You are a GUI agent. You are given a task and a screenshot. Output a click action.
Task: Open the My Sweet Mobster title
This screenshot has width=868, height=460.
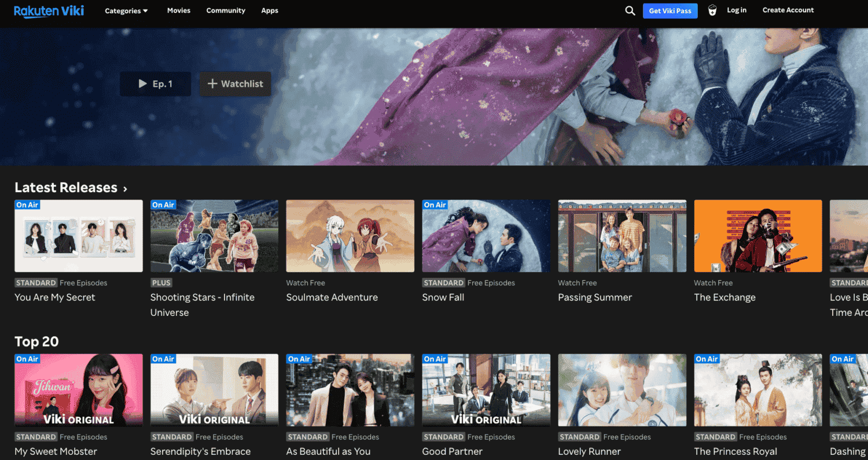click(55, 451)
